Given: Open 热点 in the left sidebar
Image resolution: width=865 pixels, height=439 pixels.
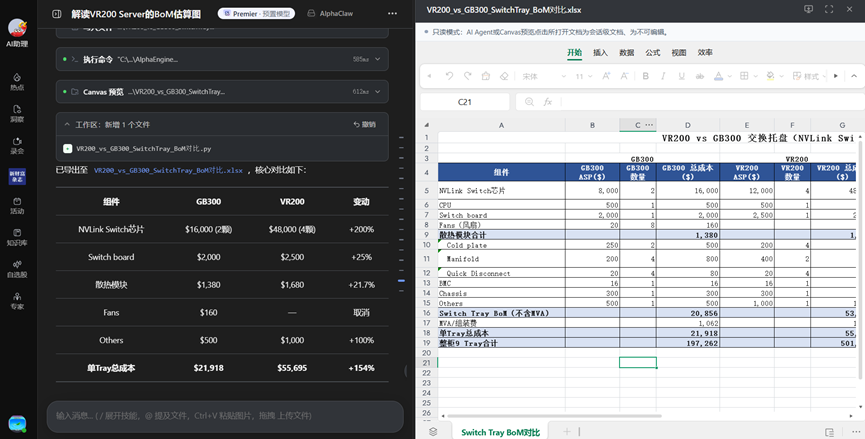Looking at the screenshot, I should click(17, 82).
